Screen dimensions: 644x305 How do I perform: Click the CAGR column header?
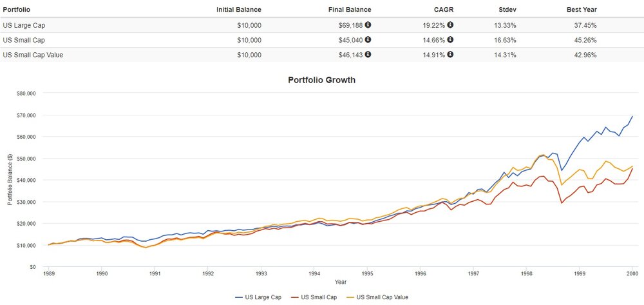pos(444,10)
